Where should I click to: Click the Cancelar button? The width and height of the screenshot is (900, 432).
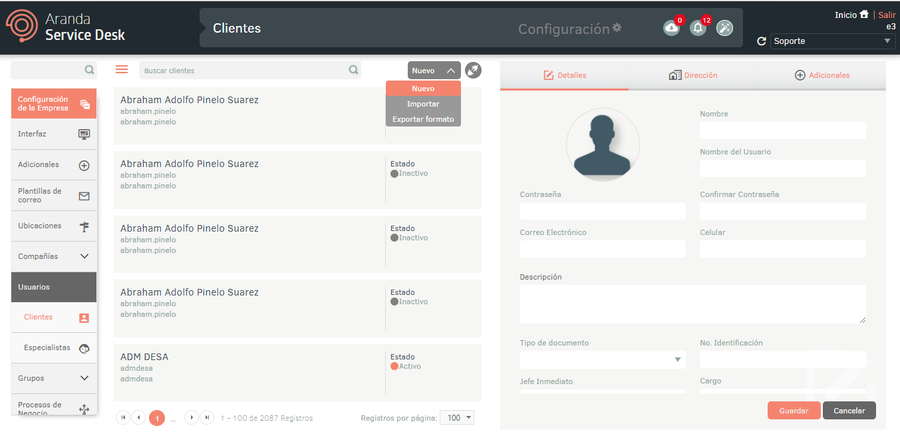849,410
